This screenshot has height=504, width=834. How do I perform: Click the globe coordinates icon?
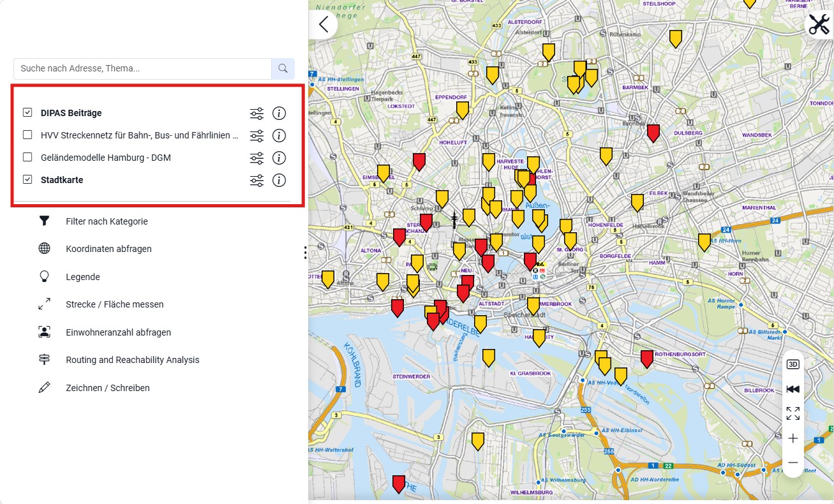click(44, 249)
